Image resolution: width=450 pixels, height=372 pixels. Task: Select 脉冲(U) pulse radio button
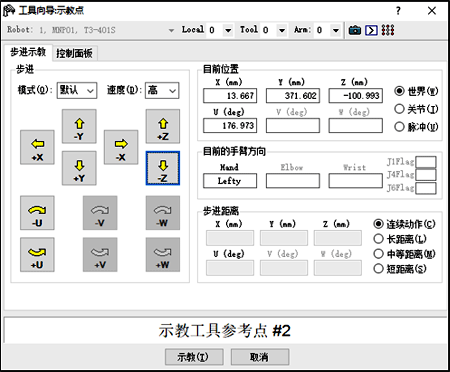416,127
